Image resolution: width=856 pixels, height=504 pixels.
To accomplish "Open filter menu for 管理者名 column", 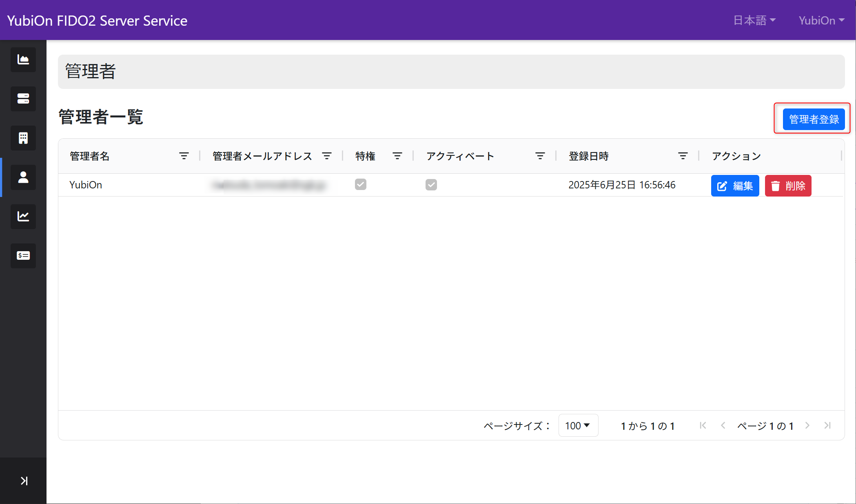I will coord(184,156).
